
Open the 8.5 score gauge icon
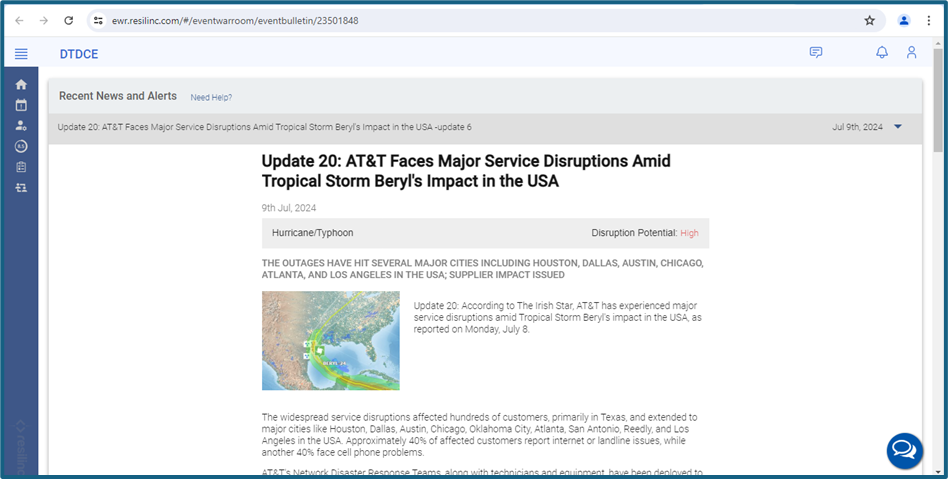click(x=21, y=146)
